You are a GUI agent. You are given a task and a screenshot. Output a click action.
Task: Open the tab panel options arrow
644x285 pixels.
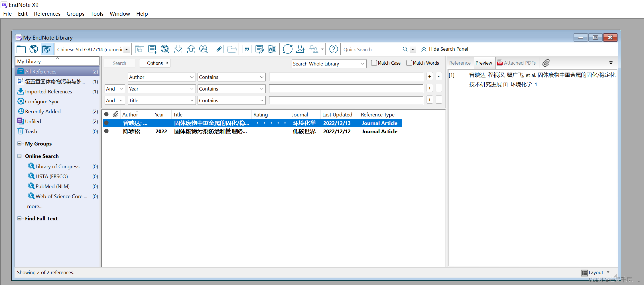click(611, 63)
